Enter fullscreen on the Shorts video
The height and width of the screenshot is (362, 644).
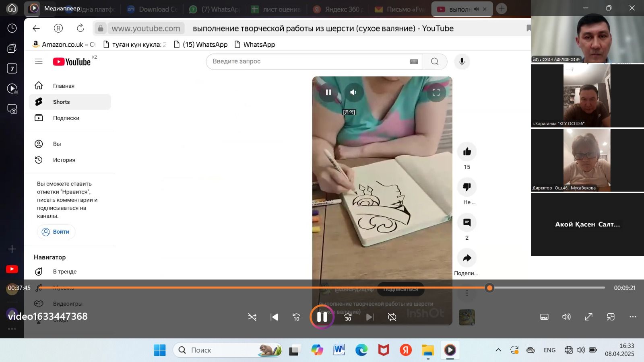pos(436,93)
